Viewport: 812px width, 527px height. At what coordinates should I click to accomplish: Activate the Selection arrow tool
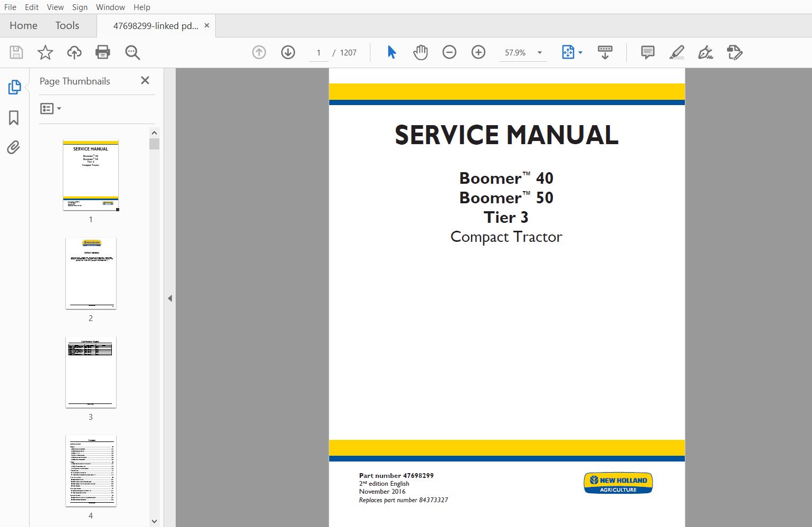tap(391, 52)
